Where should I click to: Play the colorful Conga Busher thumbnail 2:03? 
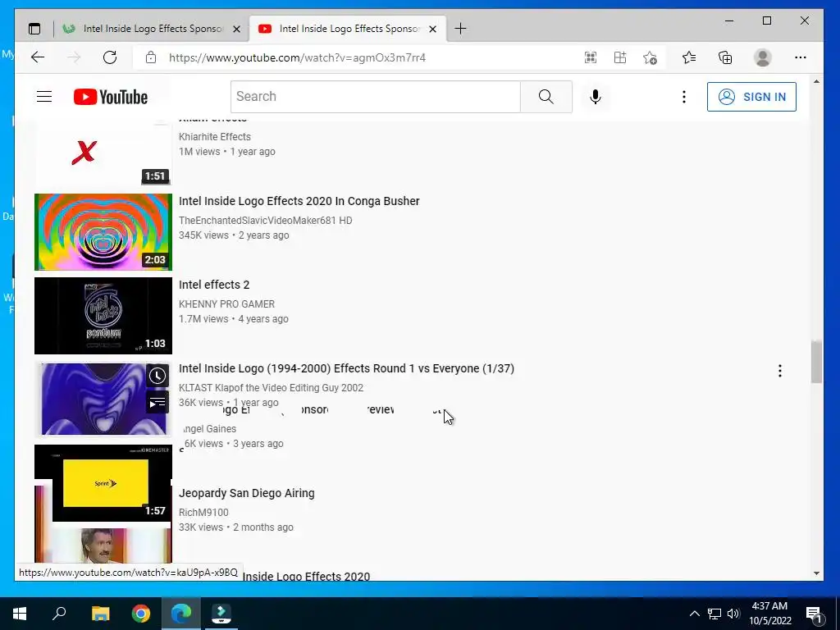click(x=103, y=232)
